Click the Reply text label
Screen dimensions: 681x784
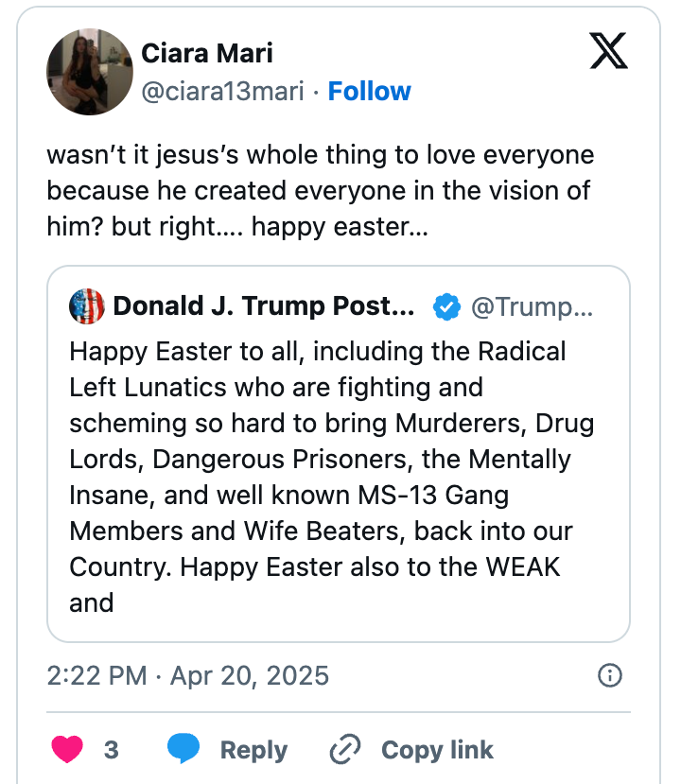coord(253,749)
